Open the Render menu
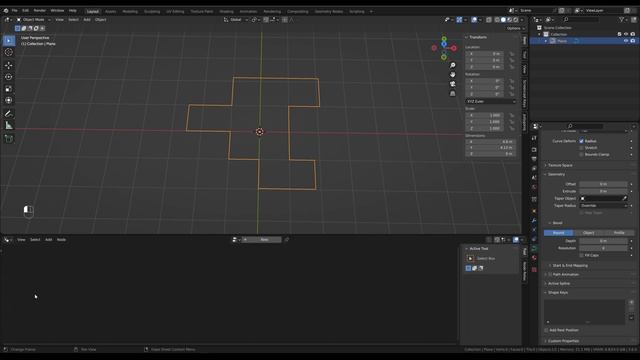 [40, 11]
